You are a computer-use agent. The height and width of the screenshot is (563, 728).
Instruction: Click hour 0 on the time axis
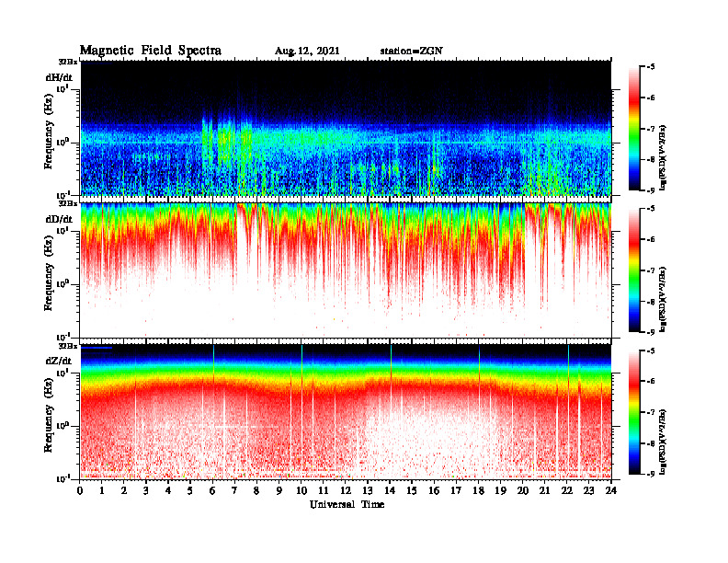click(80, 490)
